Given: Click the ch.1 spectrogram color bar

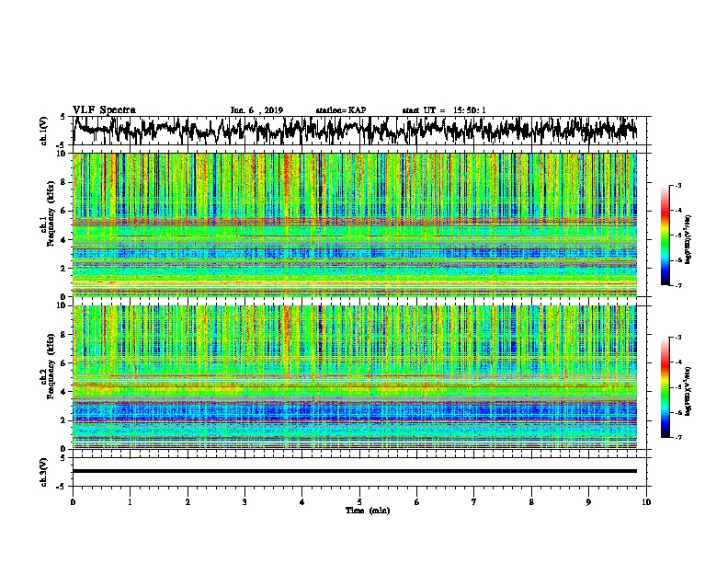Looking at the screenshot, I should coord(665,236).
